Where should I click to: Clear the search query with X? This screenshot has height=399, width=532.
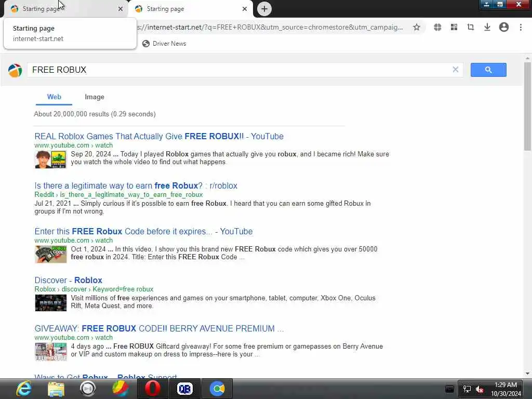(456, 70)
